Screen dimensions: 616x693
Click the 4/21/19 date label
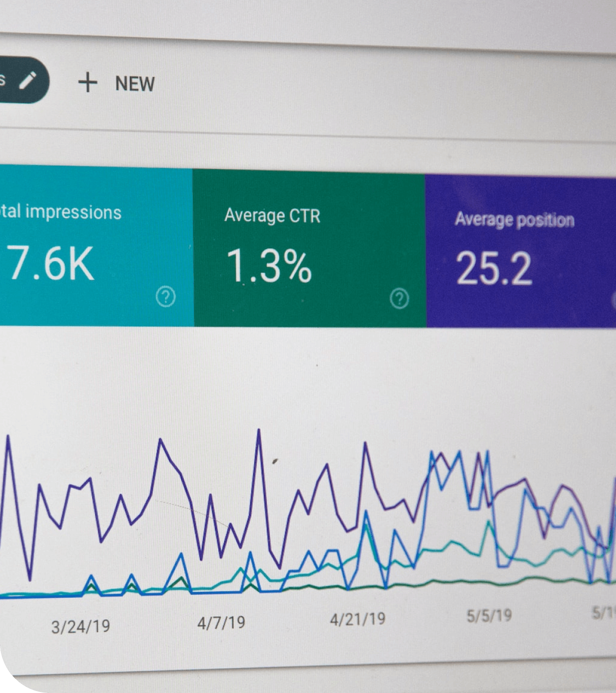358,617
